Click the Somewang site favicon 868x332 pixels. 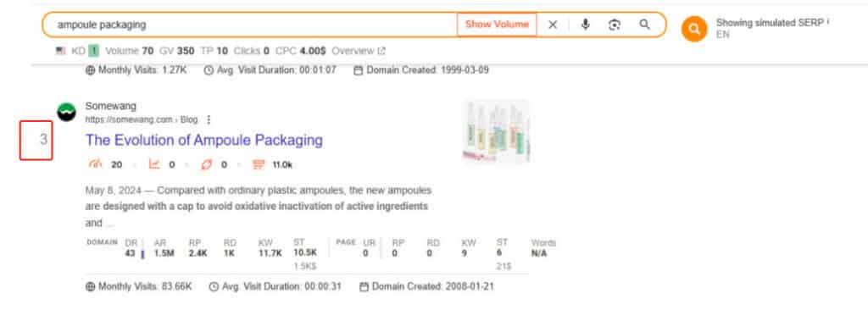(66, 113)
